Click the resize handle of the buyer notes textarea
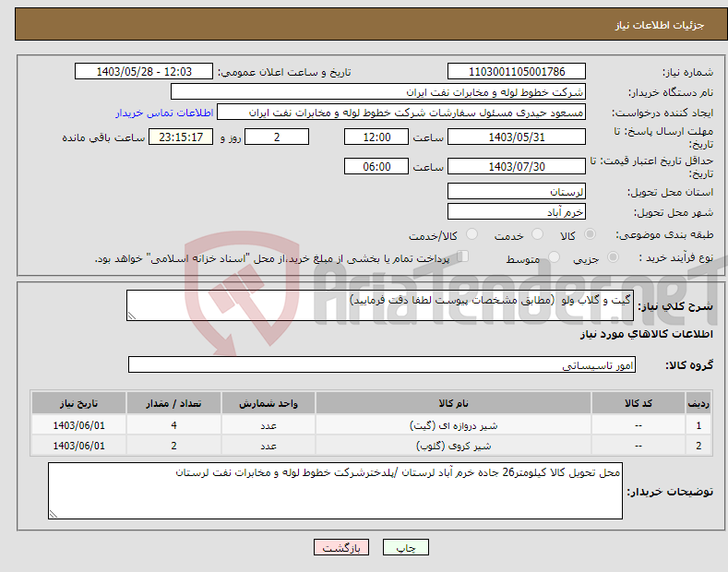Viewport: 728px width, 572px height. (54, 514)
